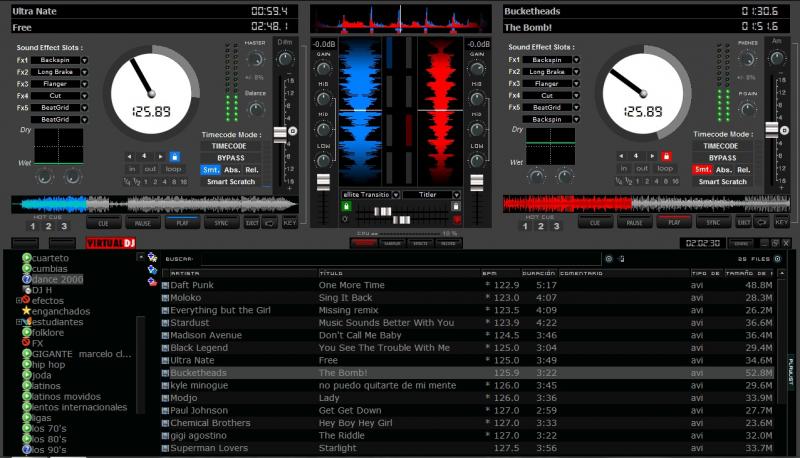Click the first browser side icon
Viewport: 800px width, 458px height.
pos(152,258)
